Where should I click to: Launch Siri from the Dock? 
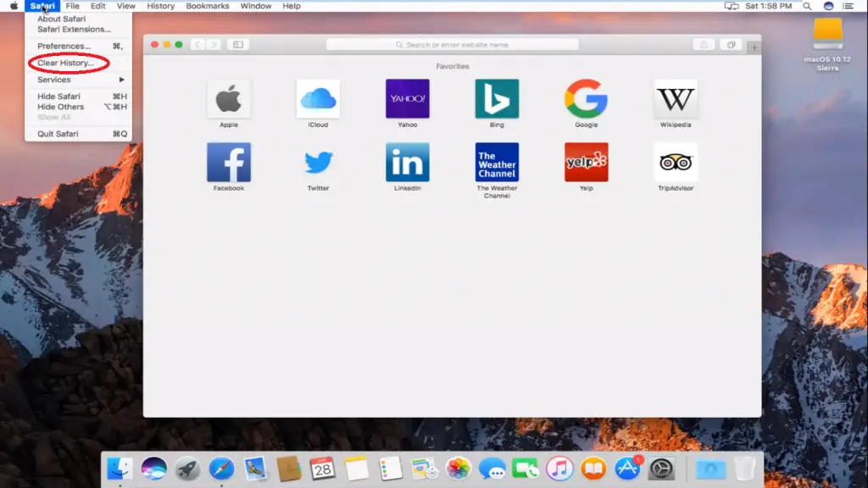point(154,469)
